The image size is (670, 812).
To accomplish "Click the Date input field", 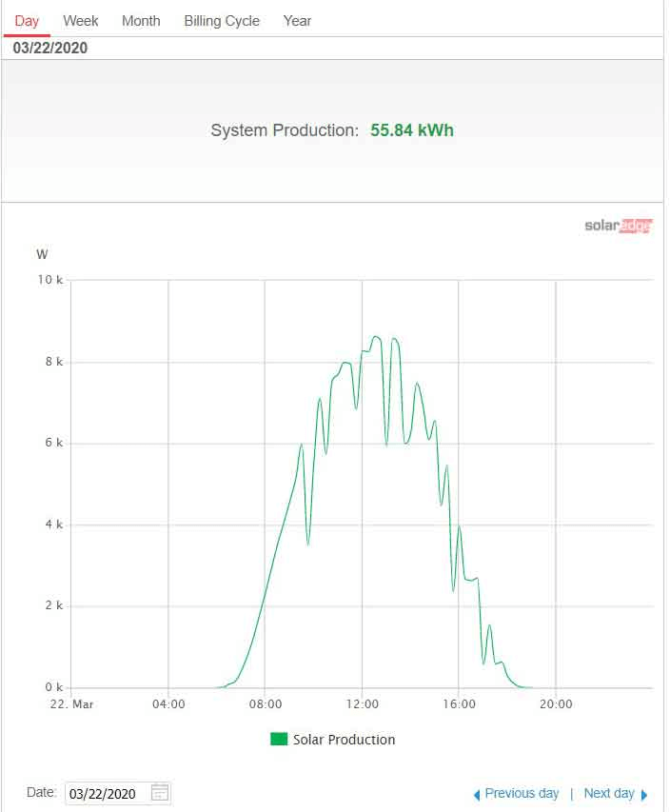I will coord(103,793).
